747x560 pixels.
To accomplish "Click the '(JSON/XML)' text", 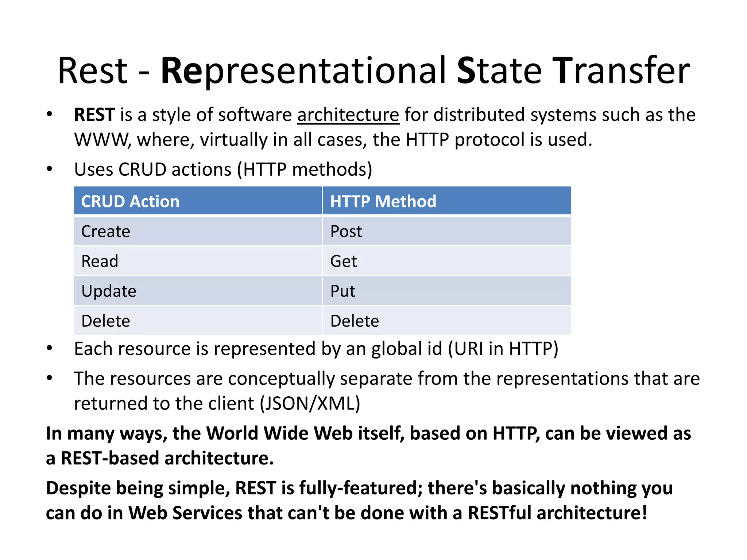I will point(310,404).
